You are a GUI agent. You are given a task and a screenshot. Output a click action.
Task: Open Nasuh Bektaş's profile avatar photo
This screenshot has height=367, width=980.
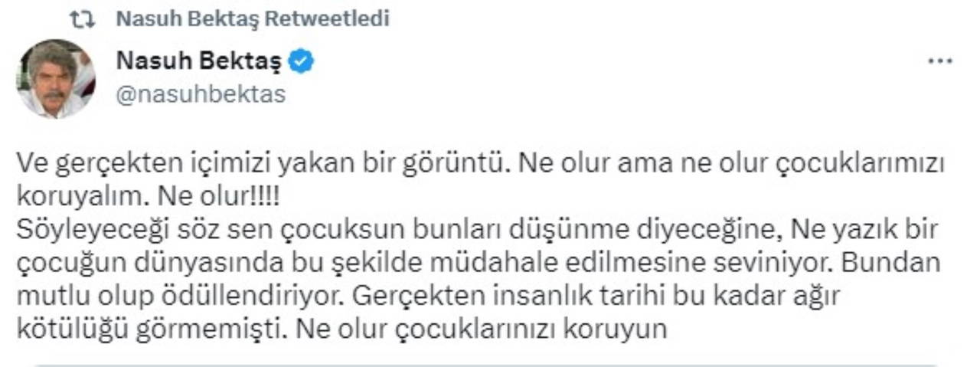pyautogui.click(x=56, y=79)
